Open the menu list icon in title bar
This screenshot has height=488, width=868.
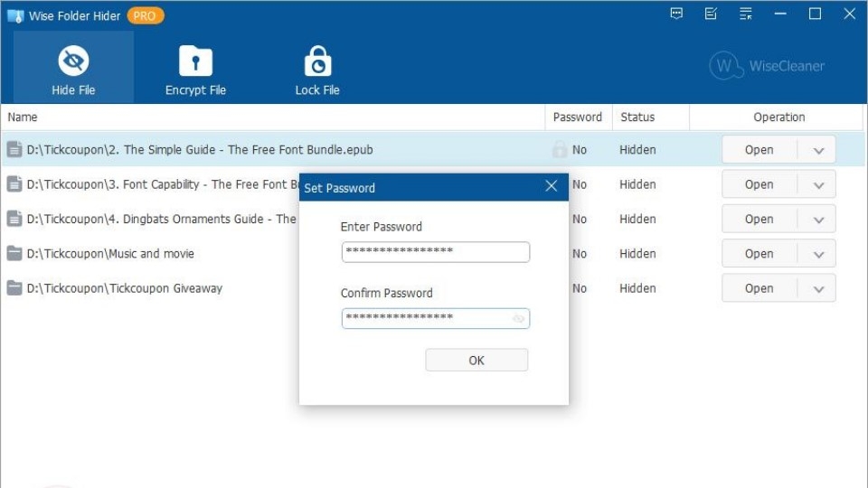pos(746,14)
